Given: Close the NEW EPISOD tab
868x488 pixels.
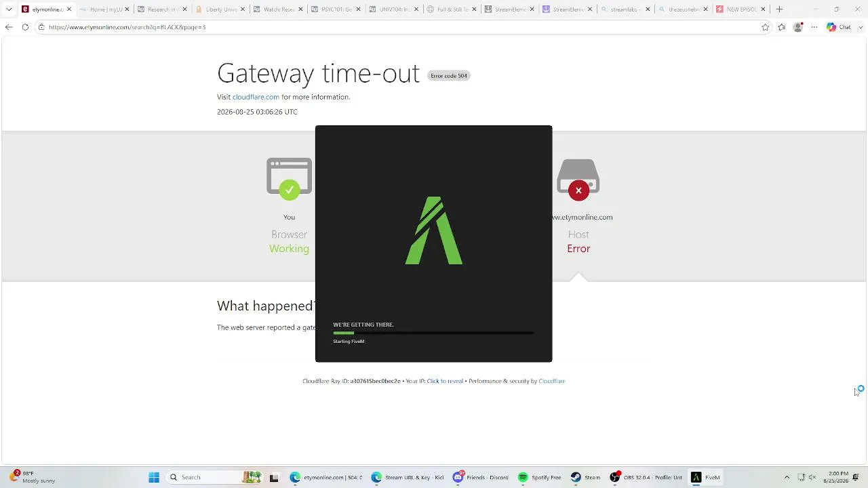Looking at the screenshot, I should (764, 9).
